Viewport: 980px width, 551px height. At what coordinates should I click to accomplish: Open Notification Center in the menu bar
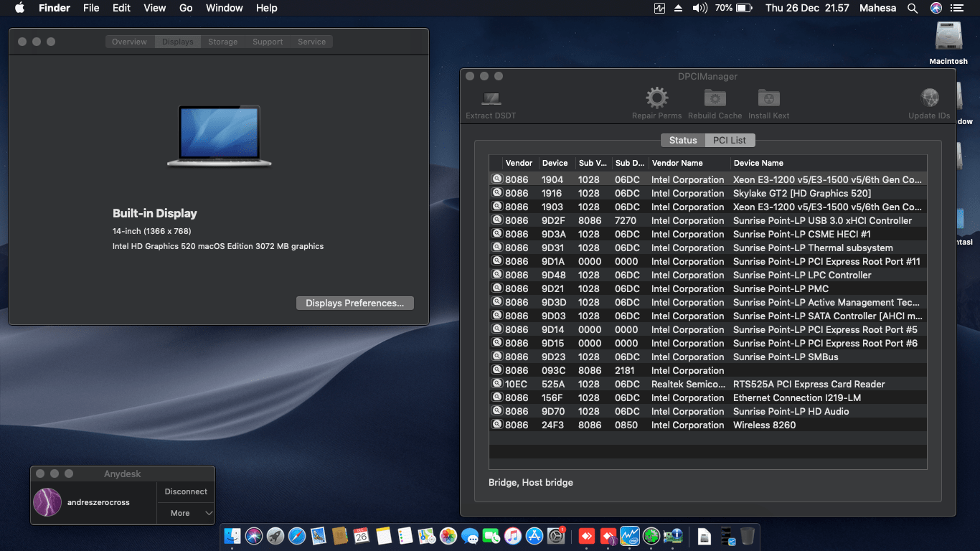[x=957, y=8]
